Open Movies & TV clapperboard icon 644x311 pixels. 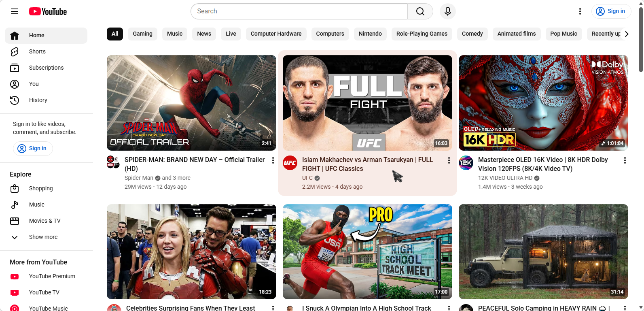pos(15,221)
